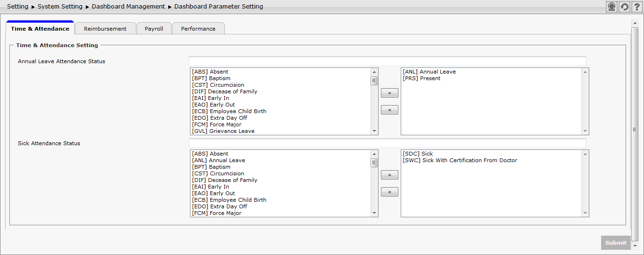Open the Payroll tab
644x255 pixels.
pyautogui.click(x=154, y=29)
